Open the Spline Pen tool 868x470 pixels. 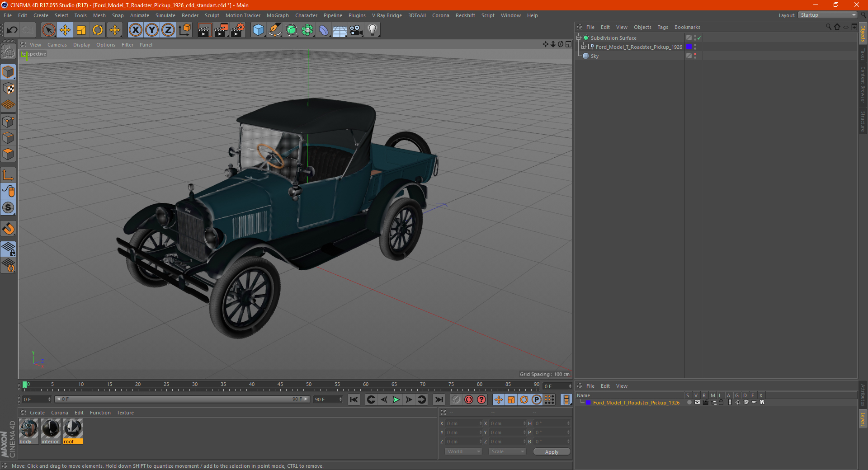coord(275,30)
